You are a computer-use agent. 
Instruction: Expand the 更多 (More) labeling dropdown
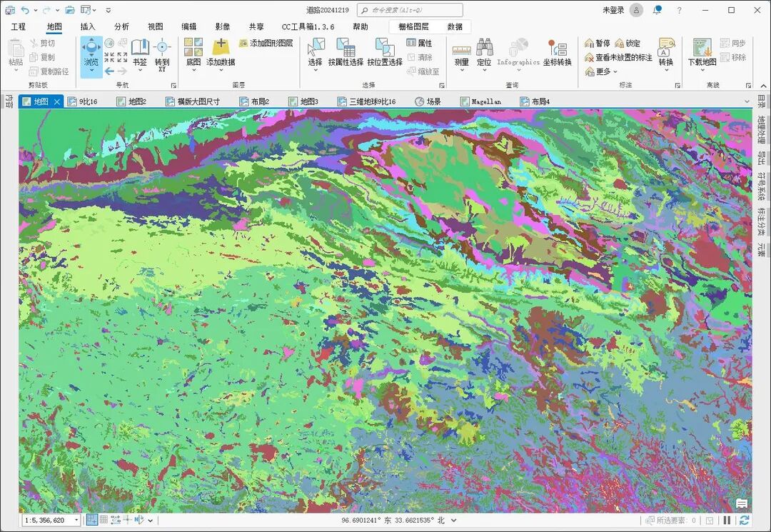601,72
